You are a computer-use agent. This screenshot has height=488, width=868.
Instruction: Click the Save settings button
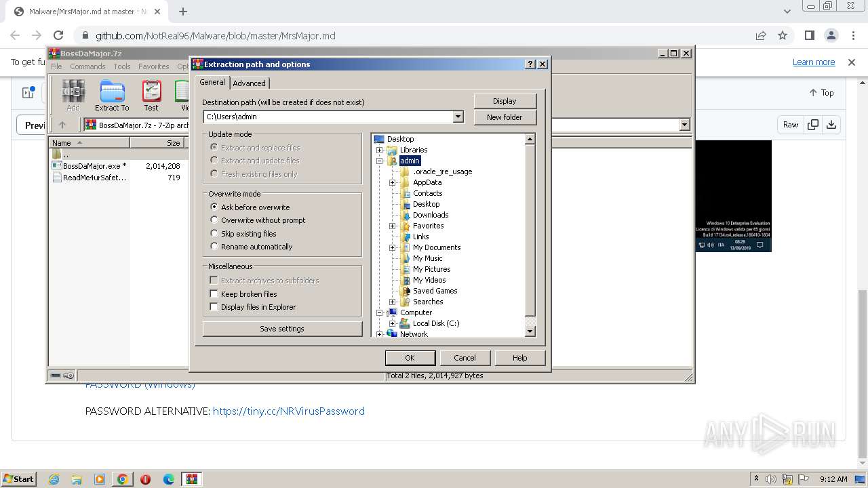click(282, 329)
